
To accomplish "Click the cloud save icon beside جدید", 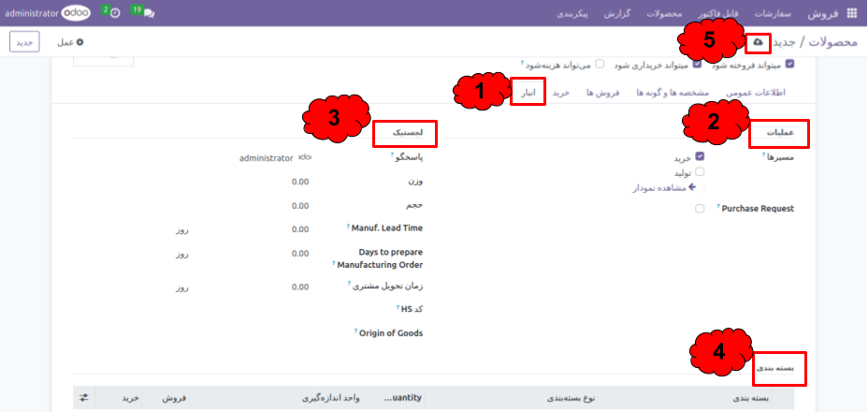I will (759, 42).
